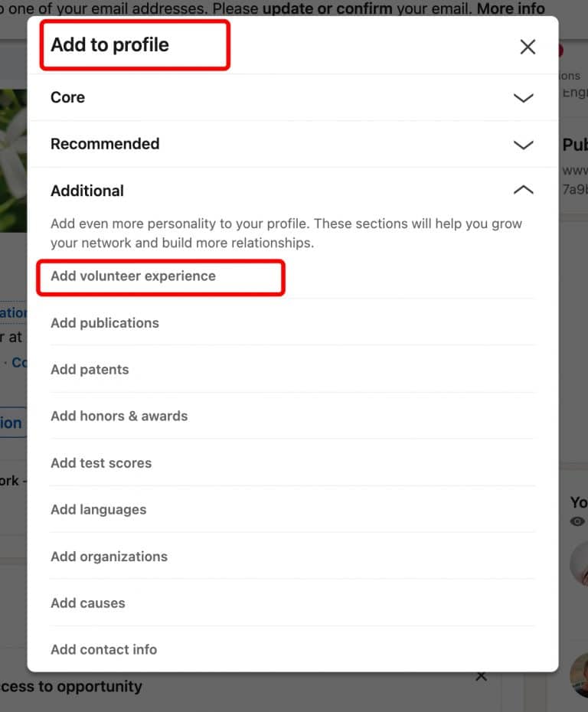
Task: Expand the Recommended section
Action: [524, 144]
